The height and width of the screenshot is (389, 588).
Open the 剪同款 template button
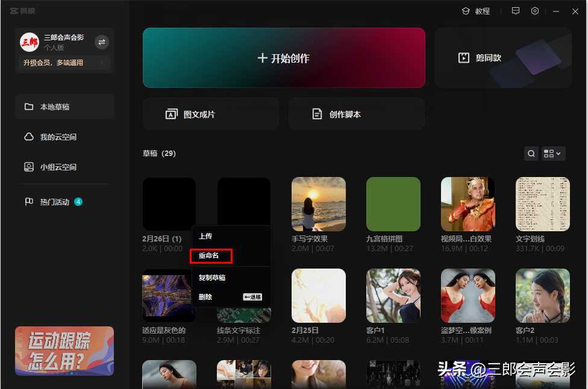point(503,58)
